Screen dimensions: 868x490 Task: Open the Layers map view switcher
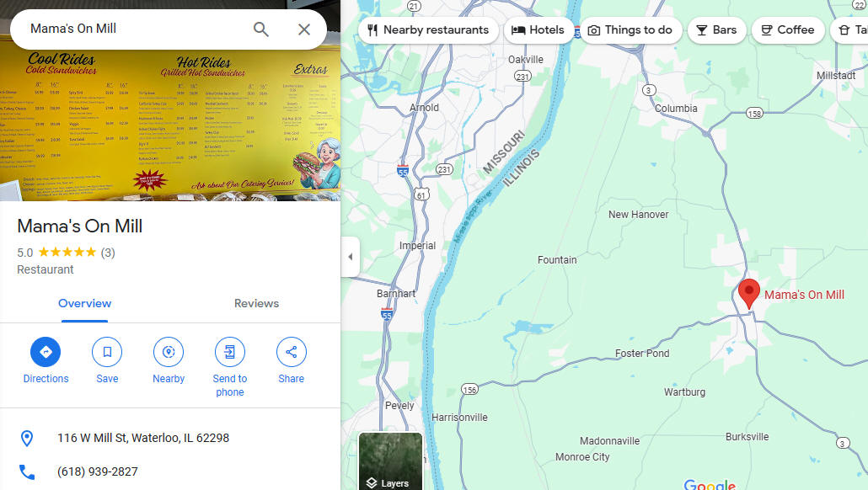[390, 461]
